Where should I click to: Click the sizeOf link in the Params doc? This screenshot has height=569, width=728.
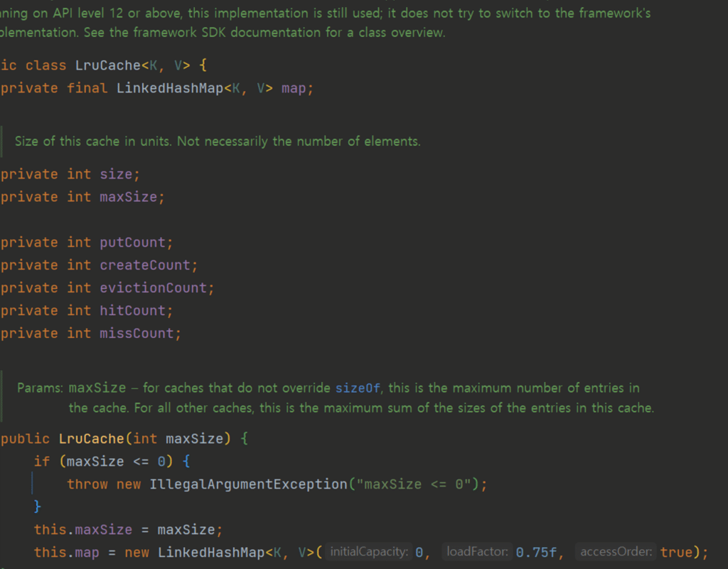click(x=358, y=388)
